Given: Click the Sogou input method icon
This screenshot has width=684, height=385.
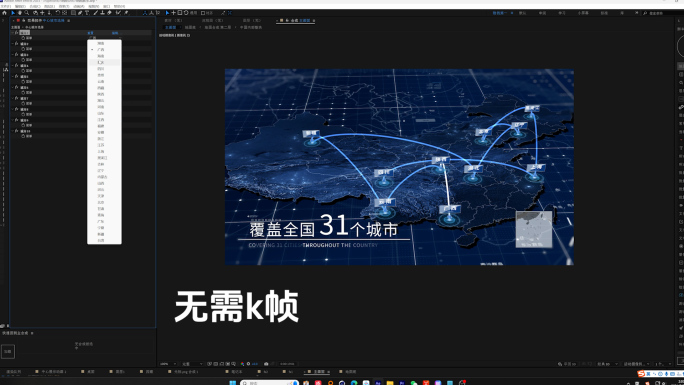Looking at the screenshot, I should tap(641, 374).
